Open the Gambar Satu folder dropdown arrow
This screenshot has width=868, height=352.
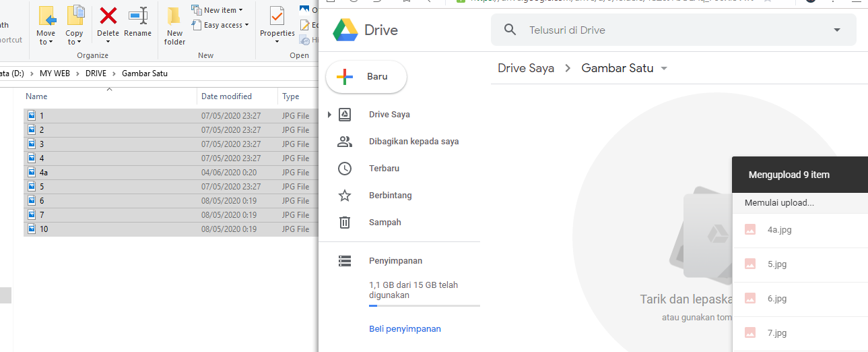click(x=665, y=69)
